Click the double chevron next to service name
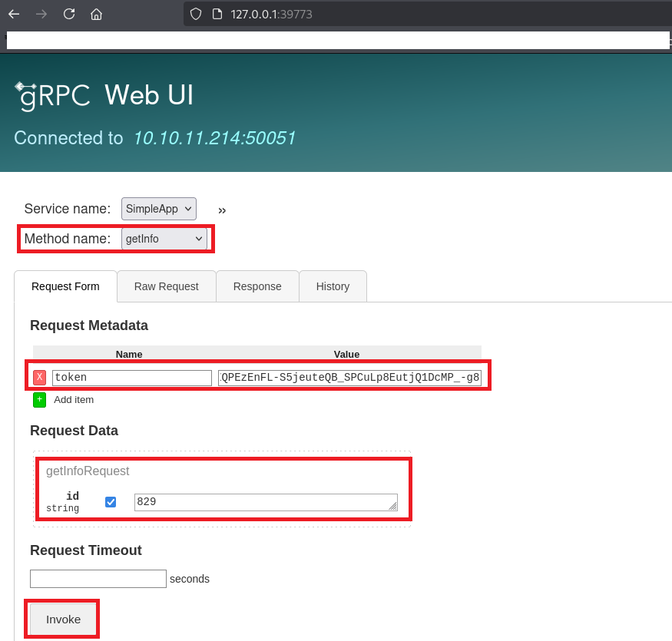 point(222,210)
